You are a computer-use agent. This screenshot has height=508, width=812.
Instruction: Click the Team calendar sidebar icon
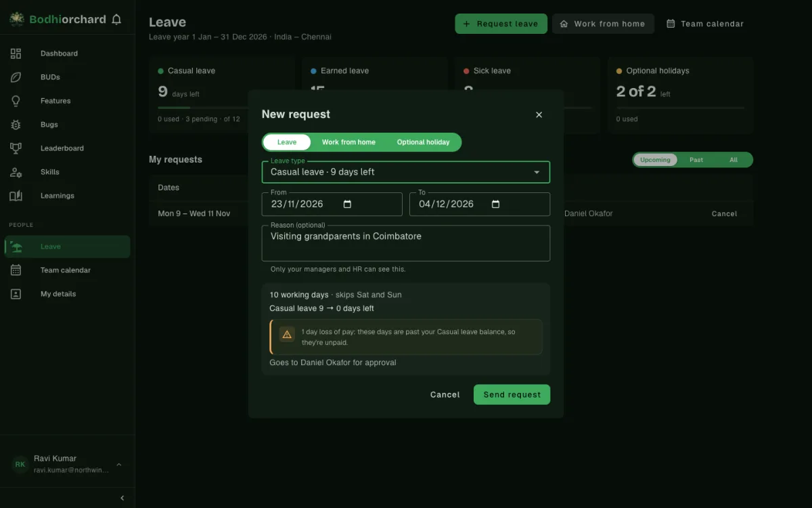[x=16, y=270]
